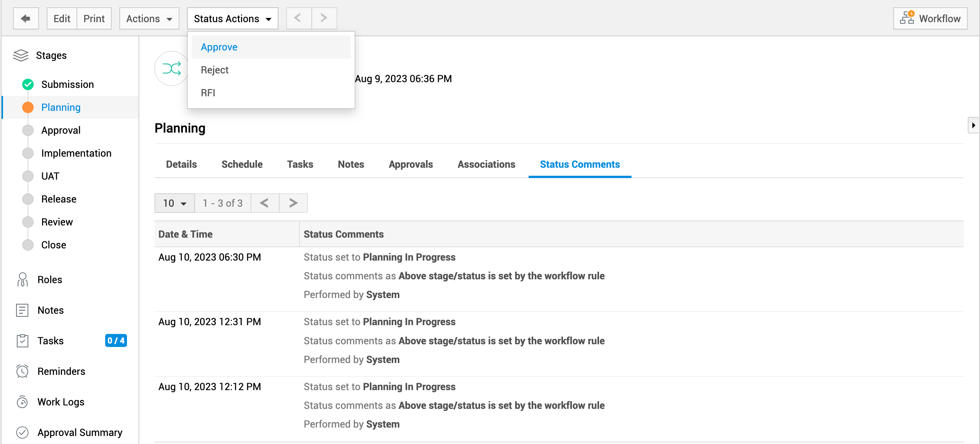The width and height of the screenshot is (980, 444).
Task: Expand the right side panel arrow
Action: pos(973,125)
